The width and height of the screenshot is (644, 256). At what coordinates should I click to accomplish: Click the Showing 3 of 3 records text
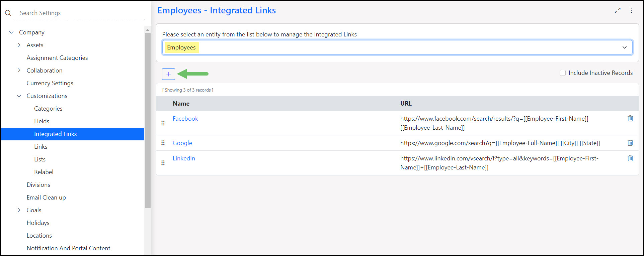(x=188, y=90)
